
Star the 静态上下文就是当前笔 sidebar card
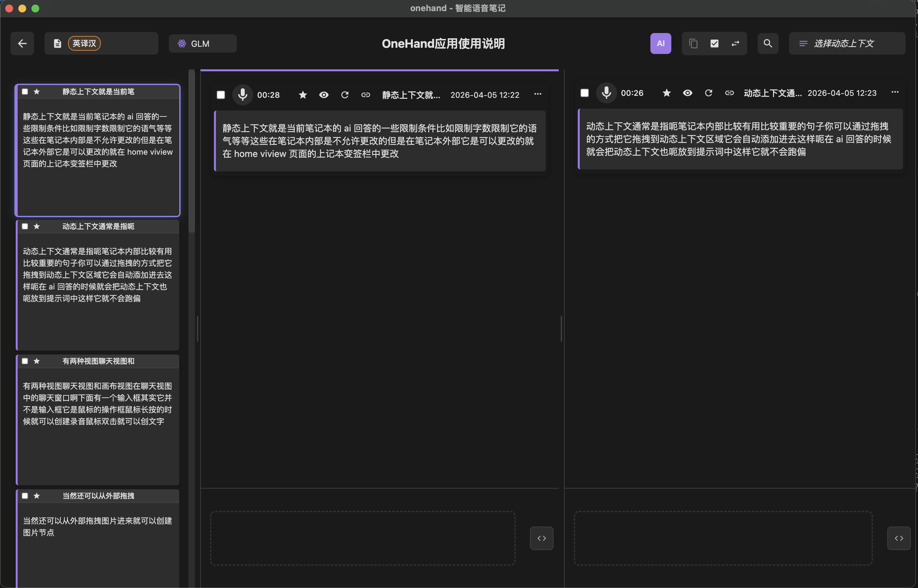point(37,92)
